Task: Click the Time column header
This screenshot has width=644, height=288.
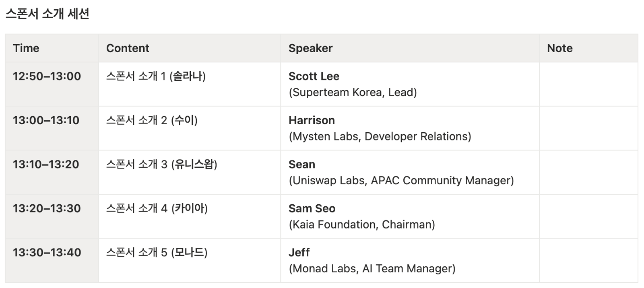Action: coord(52,48)
